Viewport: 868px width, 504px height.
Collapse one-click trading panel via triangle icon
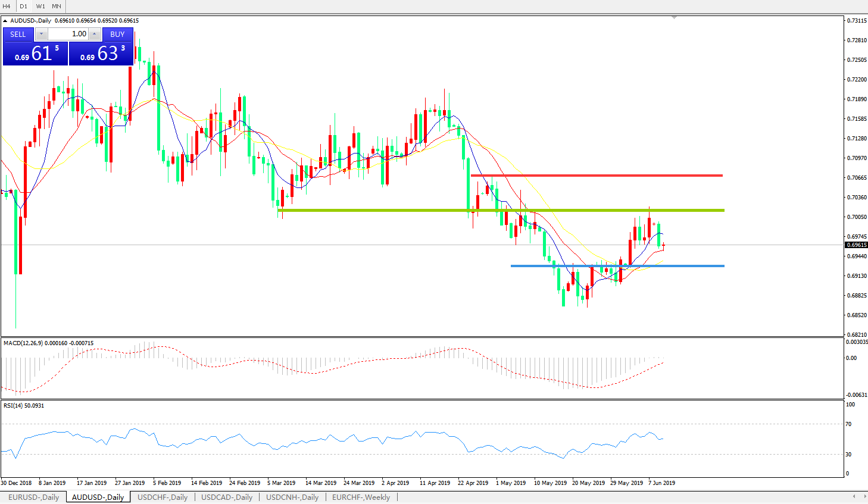(x=5, y=21)
